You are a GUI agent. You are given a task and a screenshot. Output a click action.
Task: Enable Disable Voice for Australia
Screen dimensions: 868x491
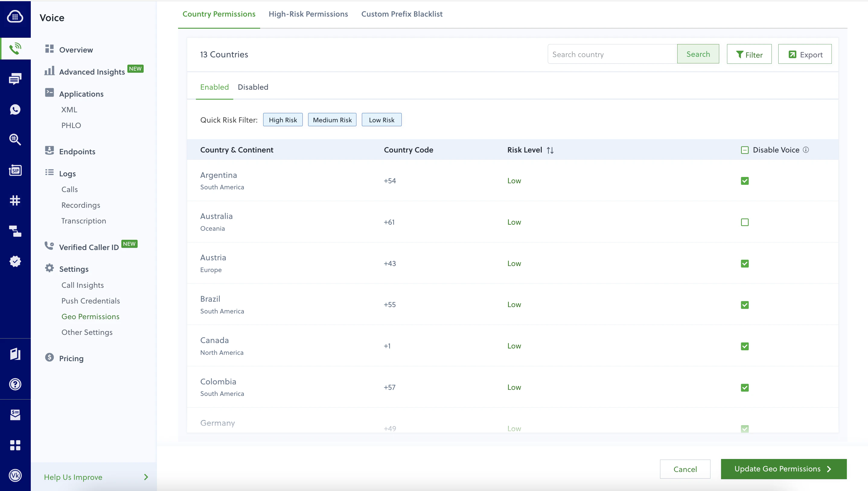[745, 222]
